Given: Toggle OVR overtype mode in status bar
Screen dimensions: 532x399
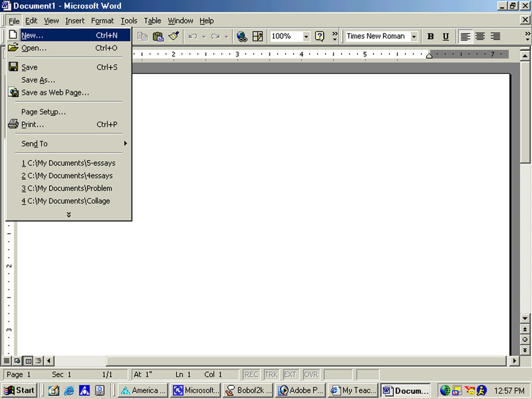Looking at the screenshot, I should (x=311, y=375).
